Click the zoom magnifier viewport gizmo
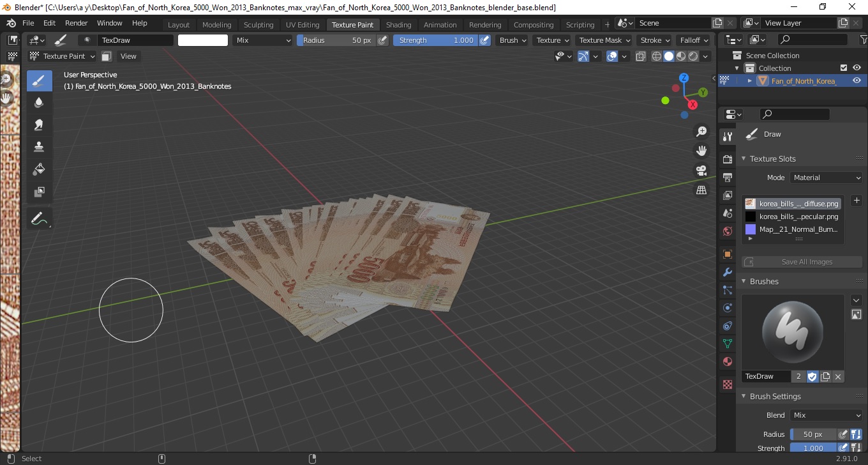The width and height of the screenshot is (868, 465). coord(701,132)
